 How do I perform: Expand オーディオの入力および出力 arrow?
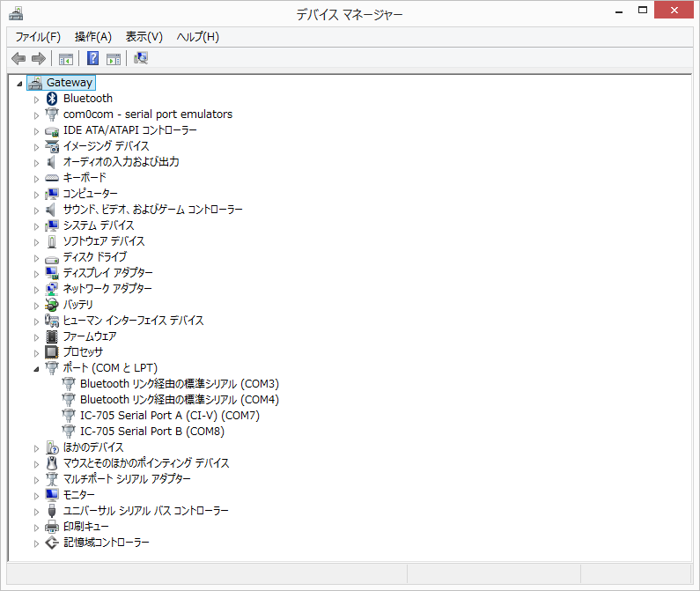pyautogui.click(x=37, y=163)
